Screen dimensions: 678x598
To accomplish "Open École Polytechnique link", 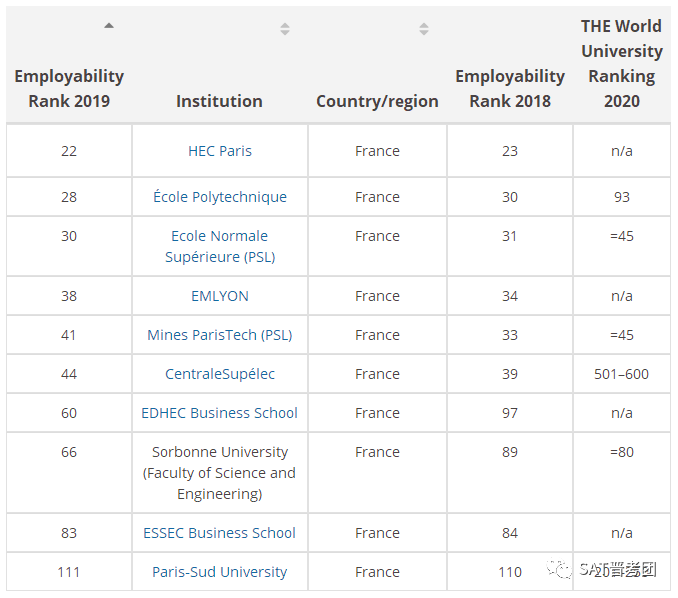I will coord(220,197).
